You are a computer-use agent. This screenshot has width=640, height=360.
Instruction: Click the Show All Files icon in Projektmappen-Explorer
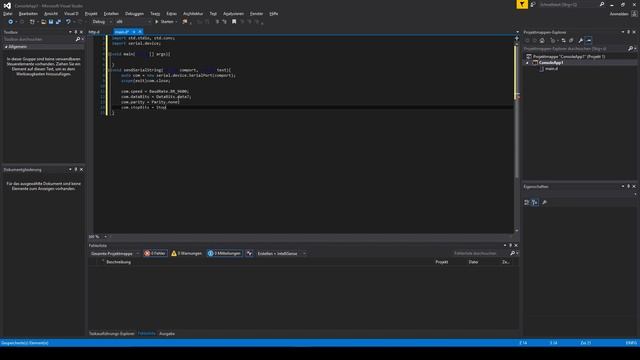[571, 40]
